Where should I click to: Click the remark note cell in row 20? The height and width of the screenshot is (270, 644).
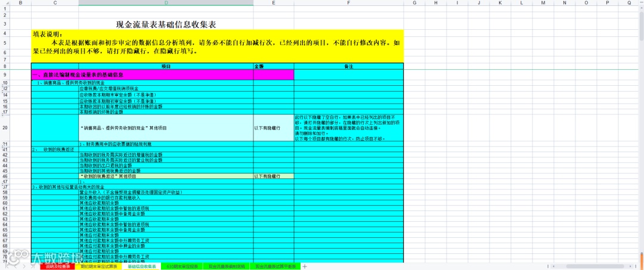(x=349, y=128)
